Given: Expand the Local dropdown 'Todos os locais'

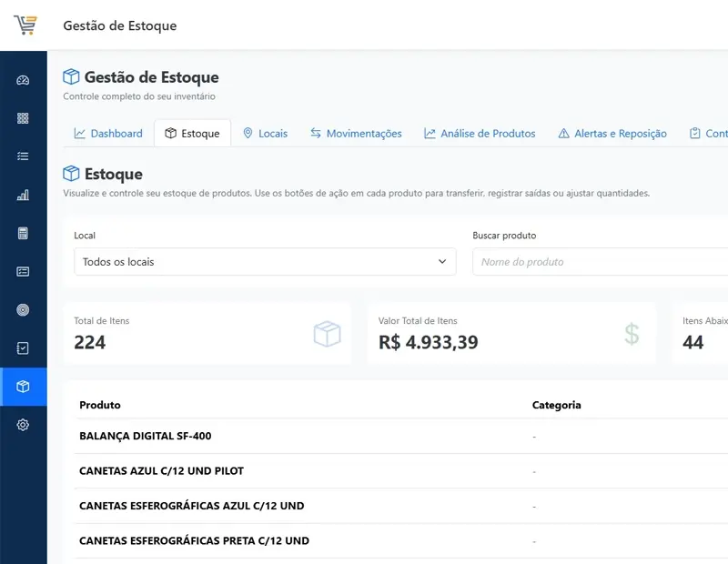Looking at the screenshot, I should click(x=265, y=262).
